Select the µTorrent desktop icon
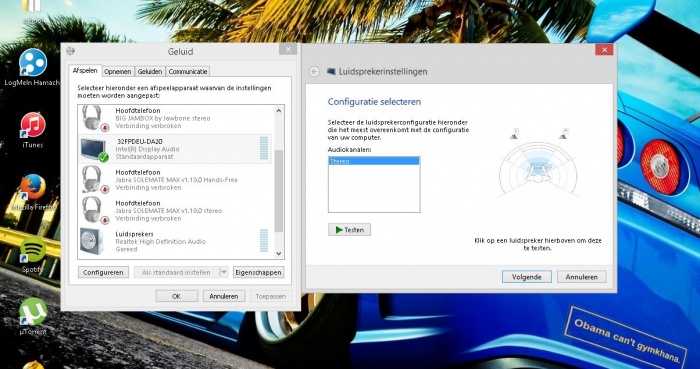This screenshot has width=700, height=369. pyautogui.click(x=33, y=316)
